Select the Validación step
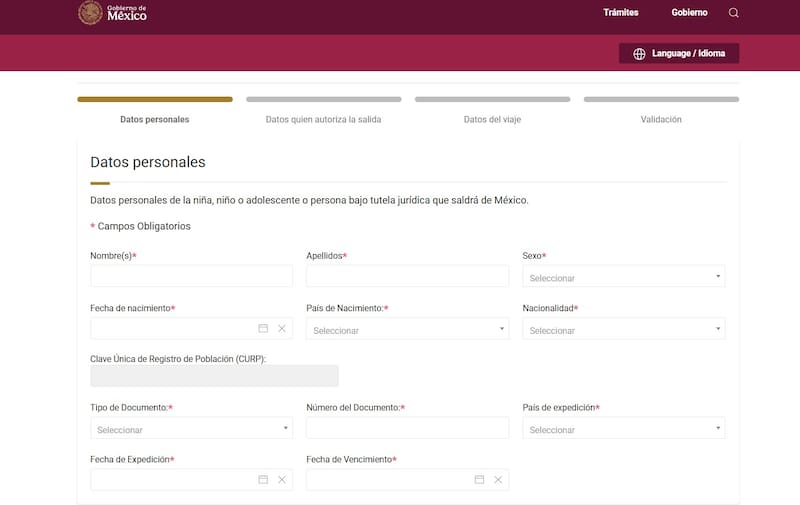The image size is (800, 505). click(x=661, y=119)
